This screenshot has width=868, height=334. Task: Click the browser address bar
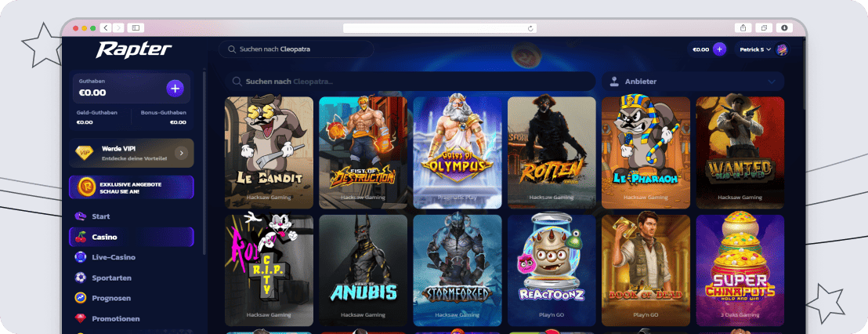439,28
